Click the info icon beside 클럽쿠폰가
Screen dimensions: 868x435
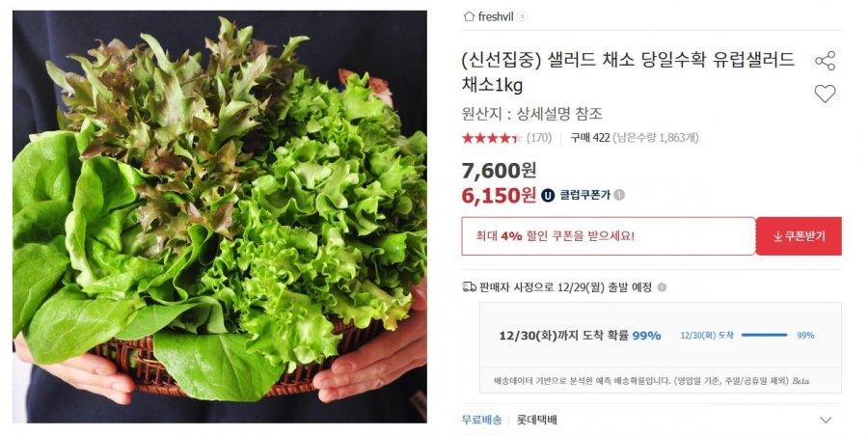619,195
